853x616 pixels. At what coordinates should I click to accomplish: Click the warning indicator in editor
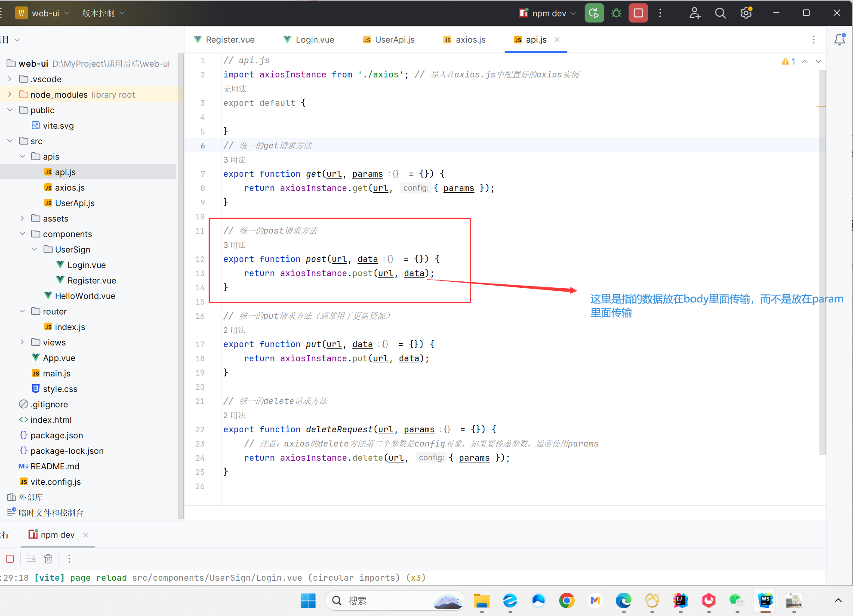point(788,62)
